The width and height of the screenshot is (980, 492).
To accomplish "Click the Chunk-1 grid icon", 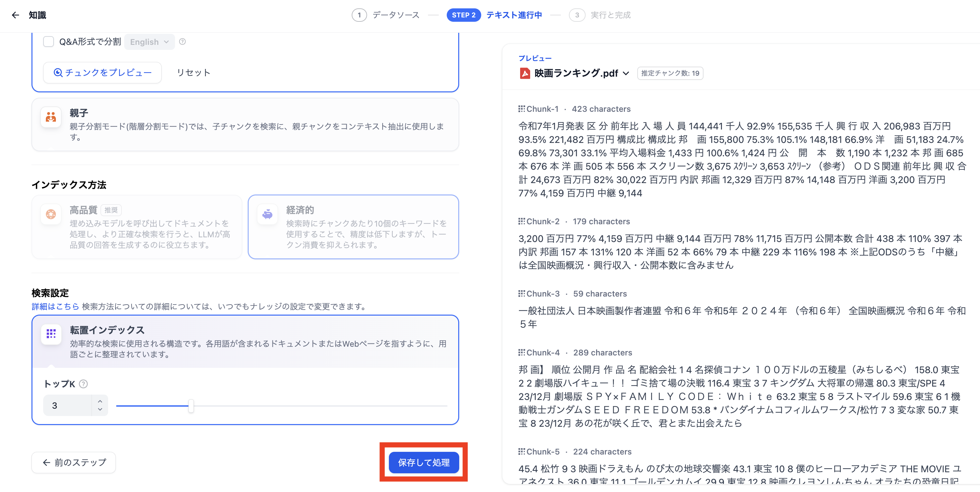I will (521, 109).
